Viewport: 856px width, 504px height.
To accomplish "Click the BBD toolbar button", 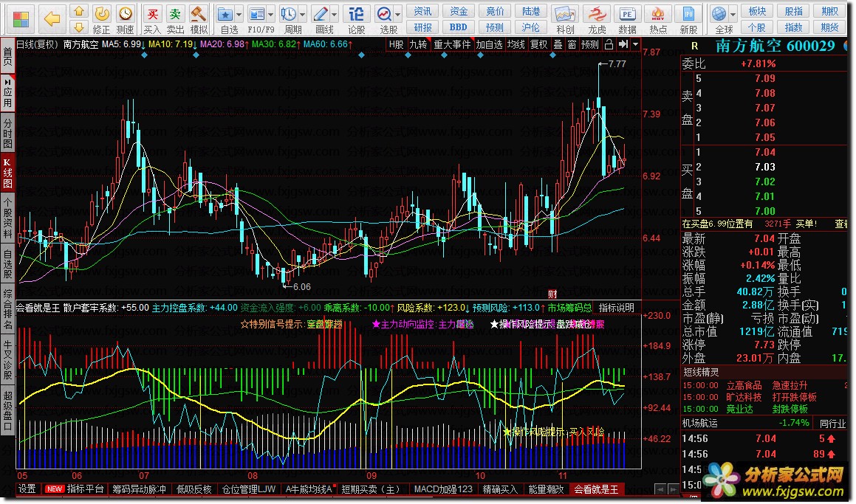I will click(x=459, y=27).
